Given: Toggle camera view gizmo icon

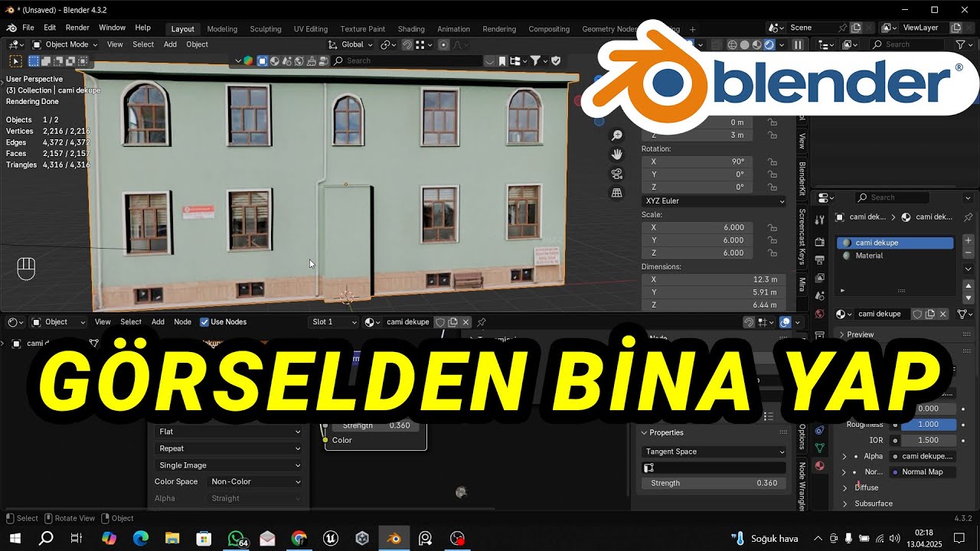Looking at the screenshot, I should pos(617,174).
